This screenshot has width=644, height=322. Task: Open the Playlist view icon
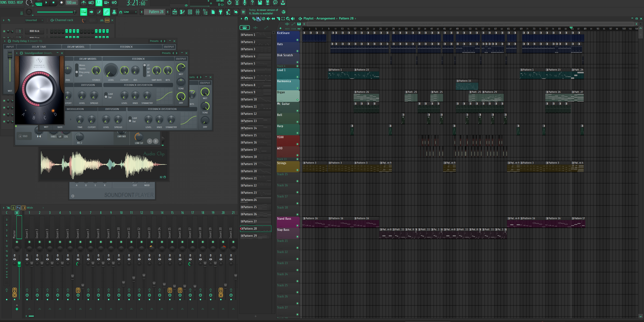pyautogui.click(x=175, y=12)
